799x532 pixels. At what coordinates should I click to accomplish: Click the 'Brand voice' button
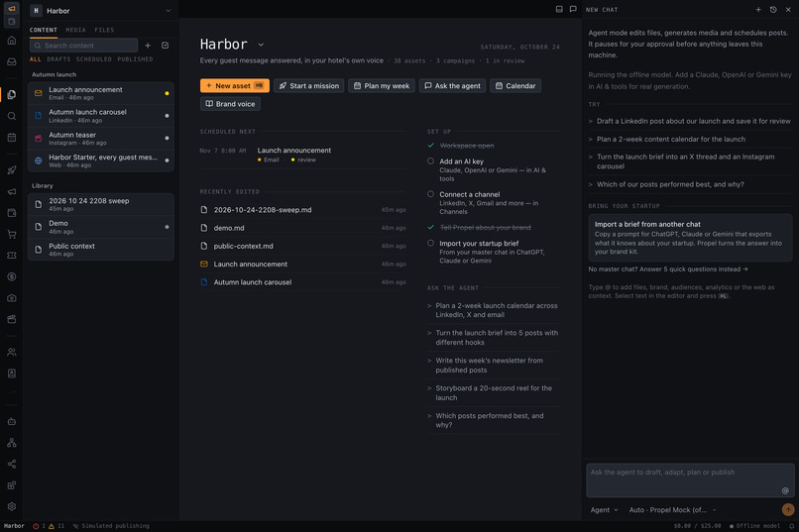coord(230,104)
